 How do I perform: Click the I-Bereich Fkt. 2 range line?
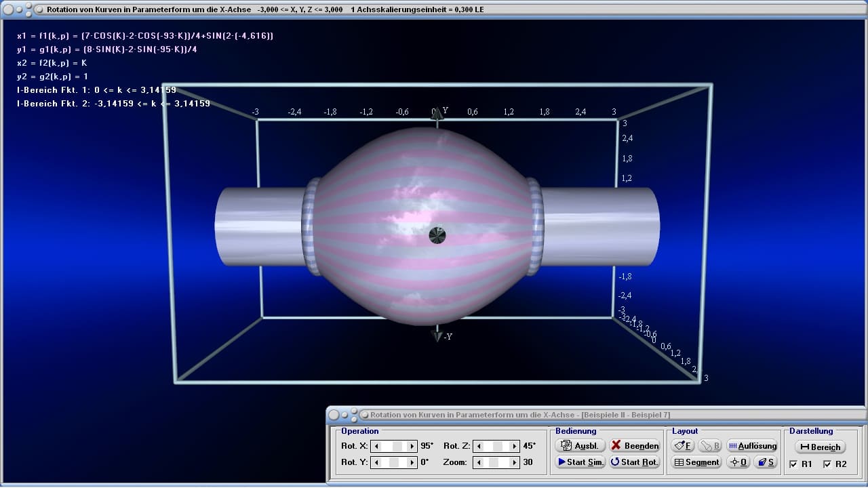tap(113, 104)
